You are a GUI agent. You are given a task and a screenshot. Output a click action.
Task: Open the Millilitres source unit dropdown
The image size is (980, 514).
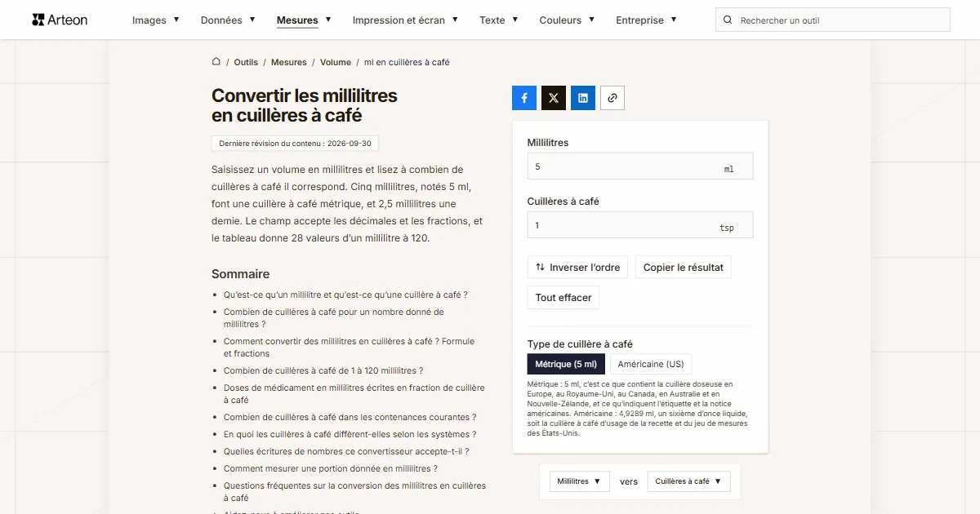coord(580,481)
